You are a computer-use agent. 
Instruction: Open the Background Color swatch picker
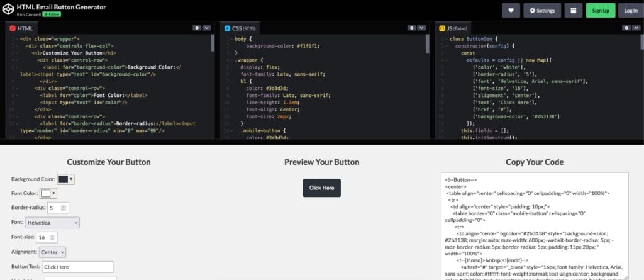(x=65, y=179)
